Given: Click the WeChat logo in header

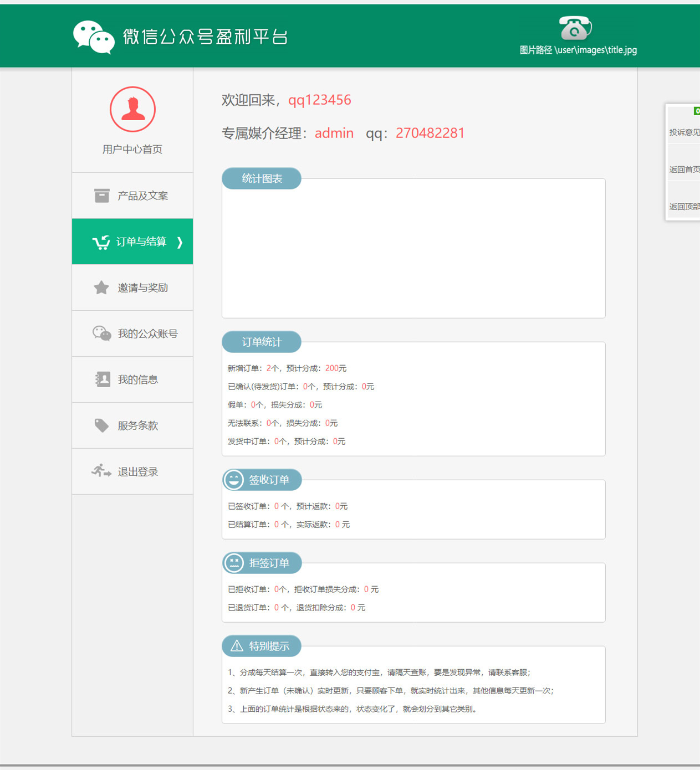Looking at the screenshot, I should (x=94, y=37).
